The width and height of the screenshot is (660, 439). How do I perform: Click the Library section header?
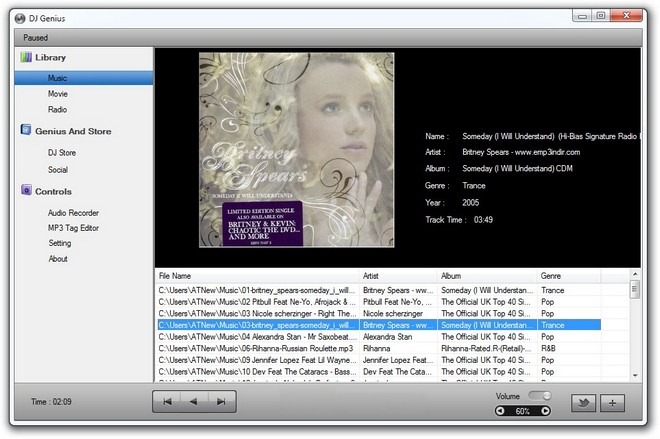[x=51, y=57]
